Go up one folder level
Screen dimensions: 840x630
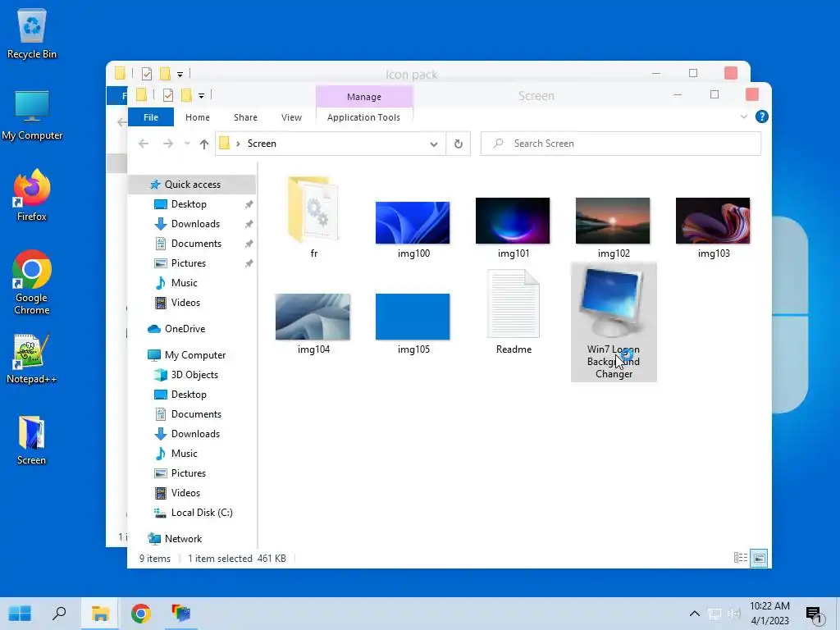pos(203,144)
